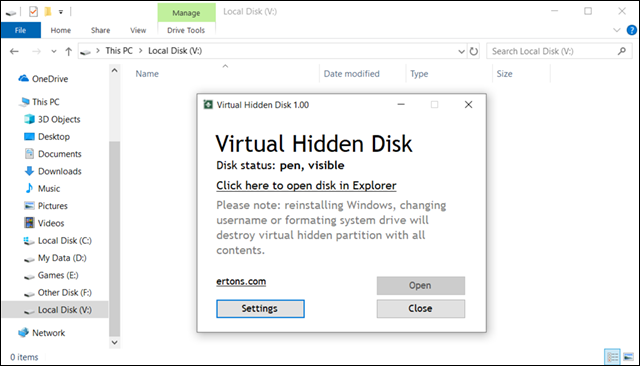Click the Games (E:) drive icon
Screen dimensions: 640x366
click(29, 277)
